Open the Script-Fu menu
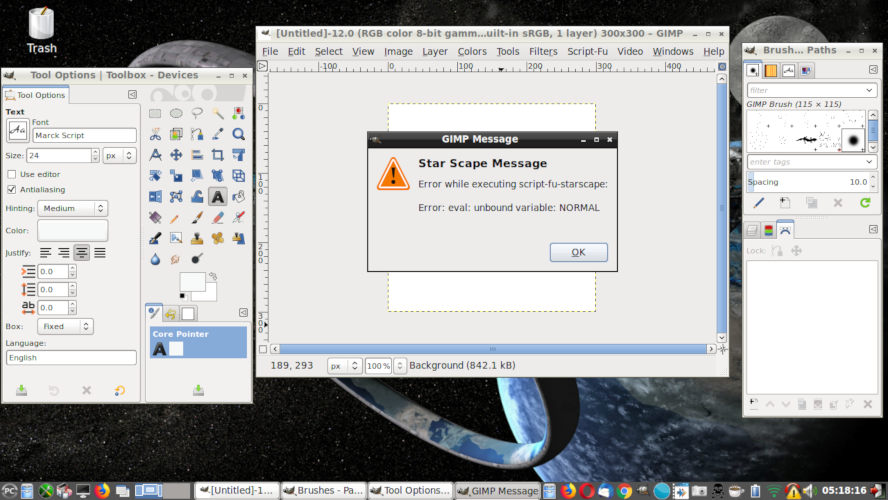 (587, 52)
